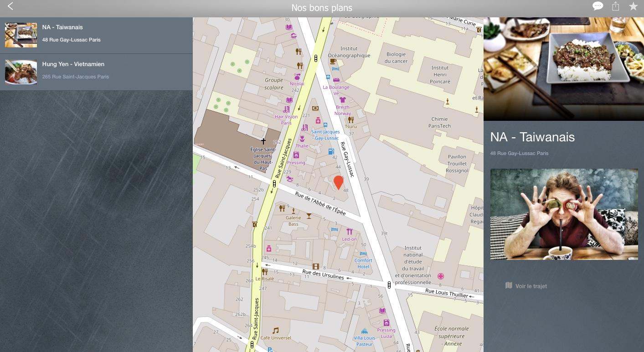Click the 'Biologie du cancer' map label
The width and height of the screenshot is (644, 352).
click(x=396, y=57)
